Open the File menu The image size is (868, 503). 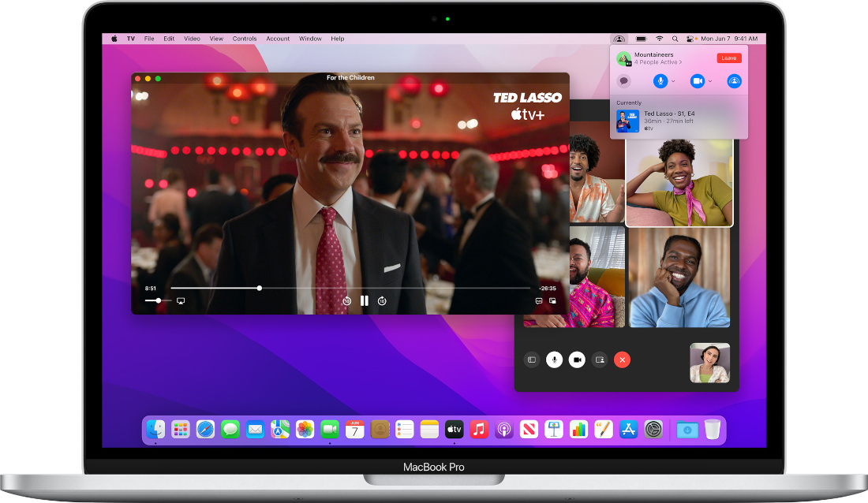pyautogui.click(x=149, y=39)
